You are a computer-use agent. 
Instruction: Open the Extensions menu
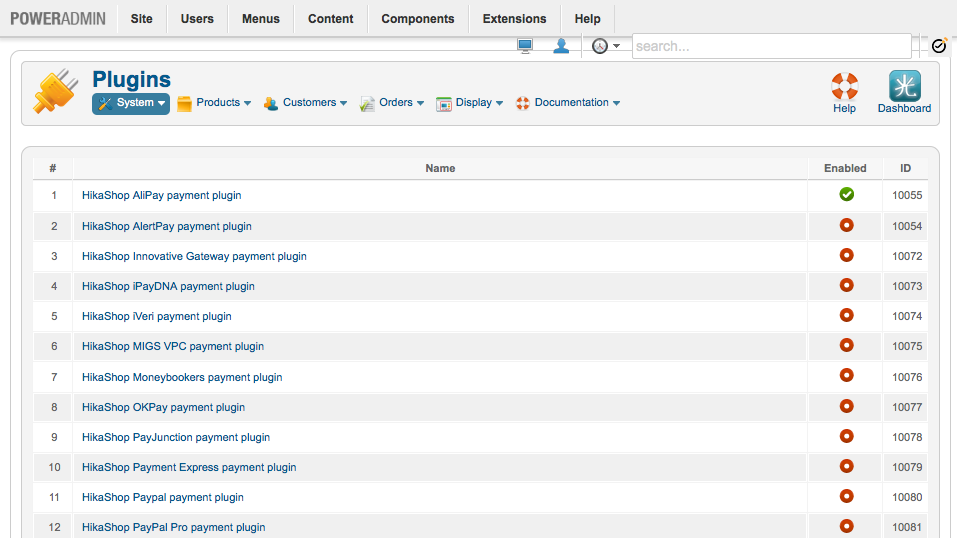point(515,19)
